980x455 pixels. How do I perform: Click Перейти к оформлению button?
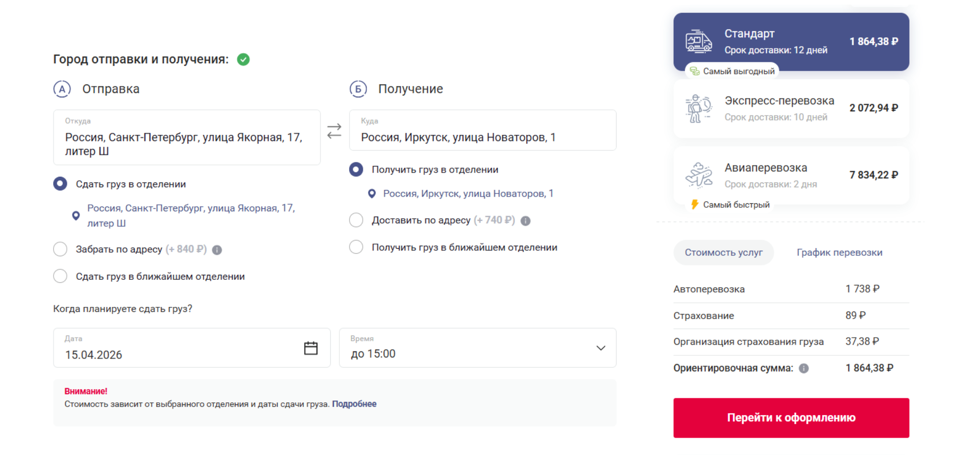[791, 418]
